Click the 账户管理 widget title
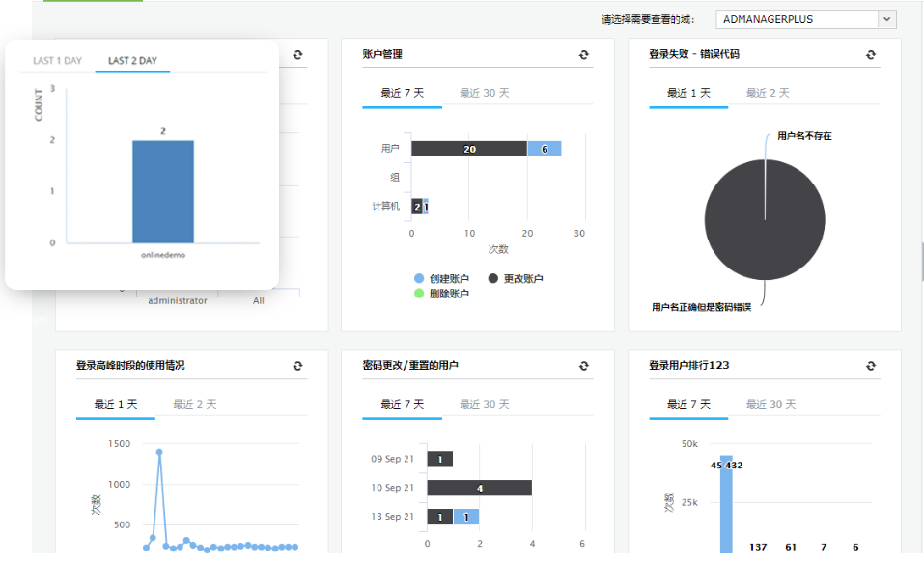924x565 pixels. click(382, 54)
